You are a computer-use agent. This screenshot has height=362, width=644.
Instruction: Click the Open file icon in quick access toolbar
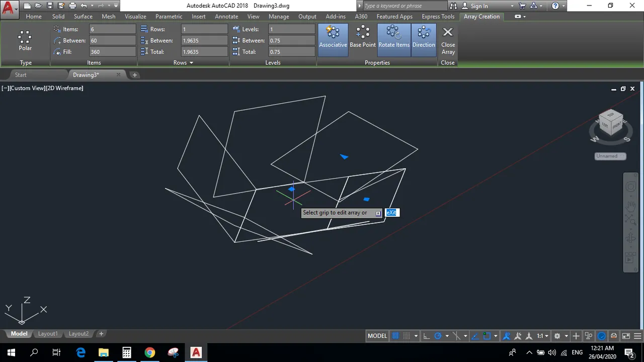point(38,6)
